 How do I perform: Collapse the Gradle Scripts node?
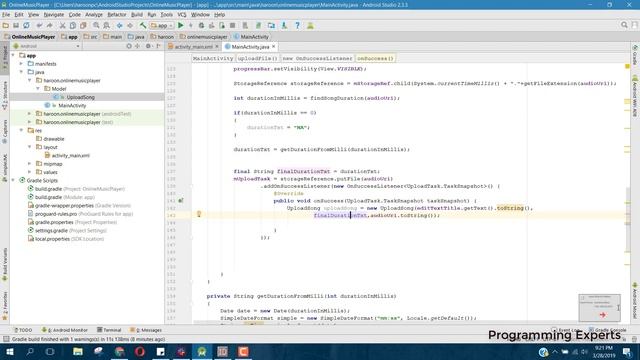point(13,180)
